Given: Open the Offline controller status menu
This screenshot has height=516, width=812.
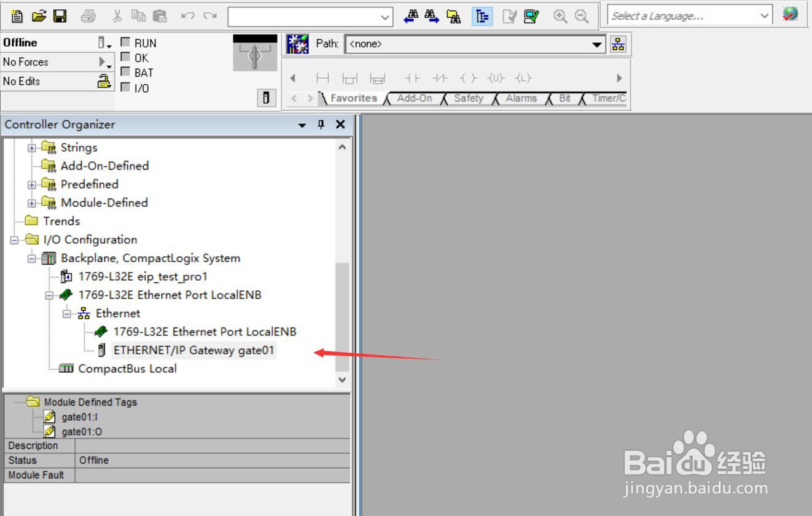Looking at the screenshot, I should 105,42.
